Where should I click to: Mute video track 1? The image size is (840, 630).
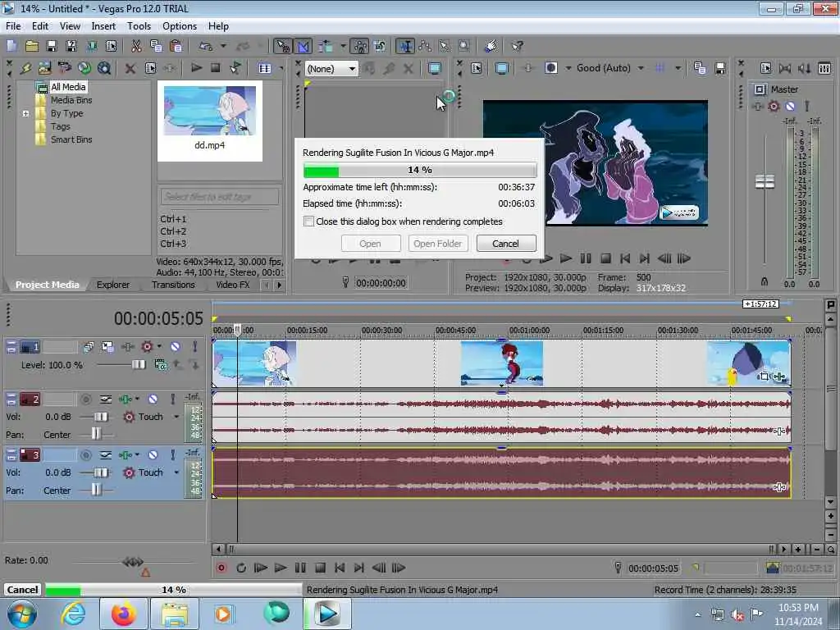[x=176, y=347]
